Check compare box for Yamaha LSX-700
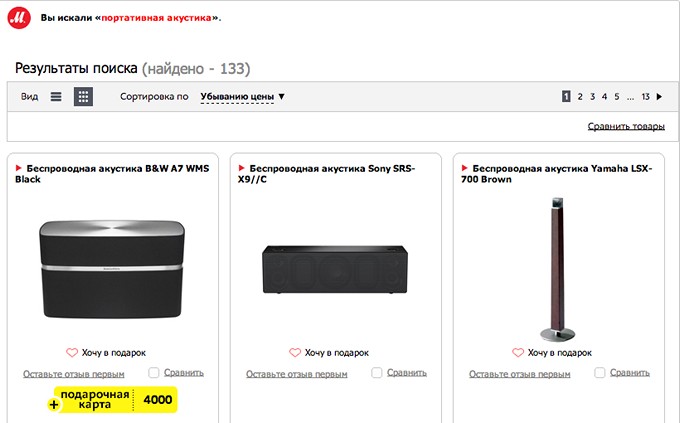680x423 pixels. pos(600,373)
